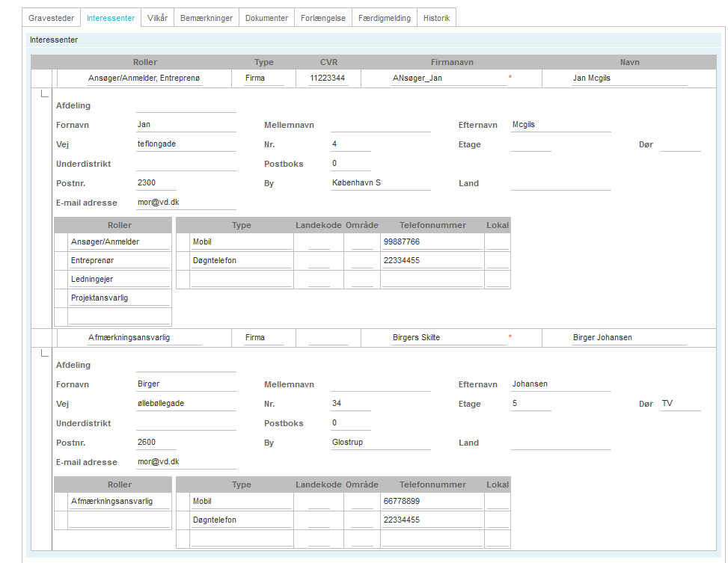Select the Ledningejer role row
Image resolution: width=728 pixels, height=563 pixels.
pos(120,280)
